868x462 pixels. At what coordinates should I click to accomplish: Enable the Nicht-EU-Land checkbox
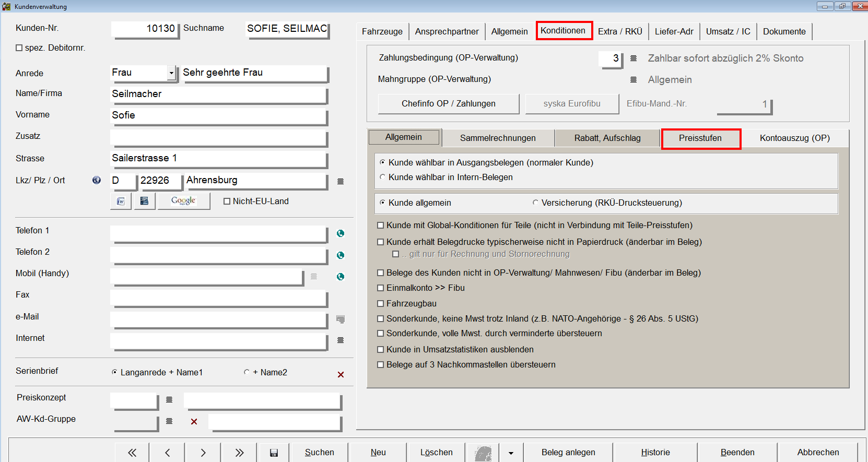227,202
